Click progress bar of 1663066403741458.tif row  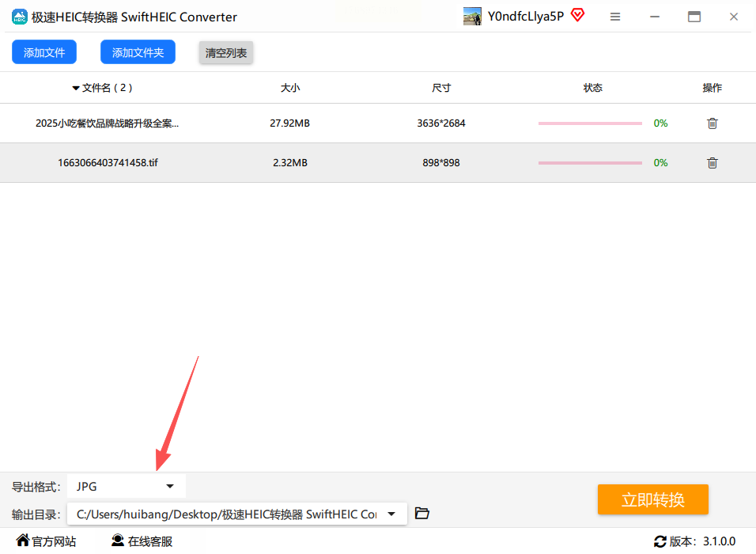590,163
